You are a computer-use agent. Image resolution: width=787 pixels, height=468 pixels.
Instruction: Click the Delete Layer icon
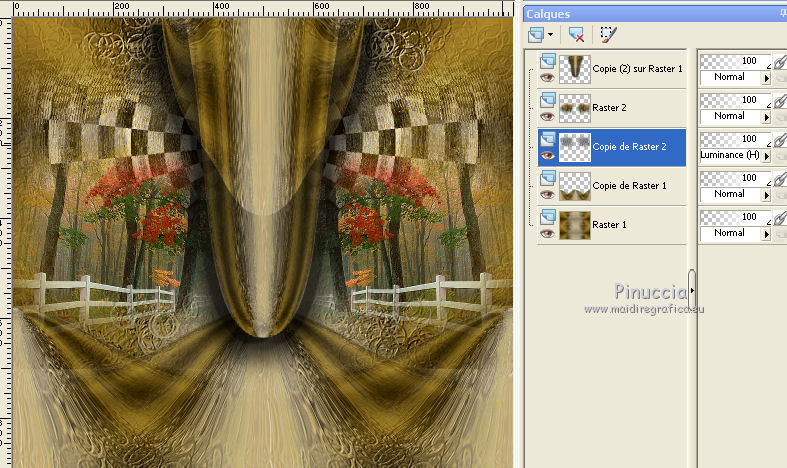pyautogui.click(x=576, y=35)
